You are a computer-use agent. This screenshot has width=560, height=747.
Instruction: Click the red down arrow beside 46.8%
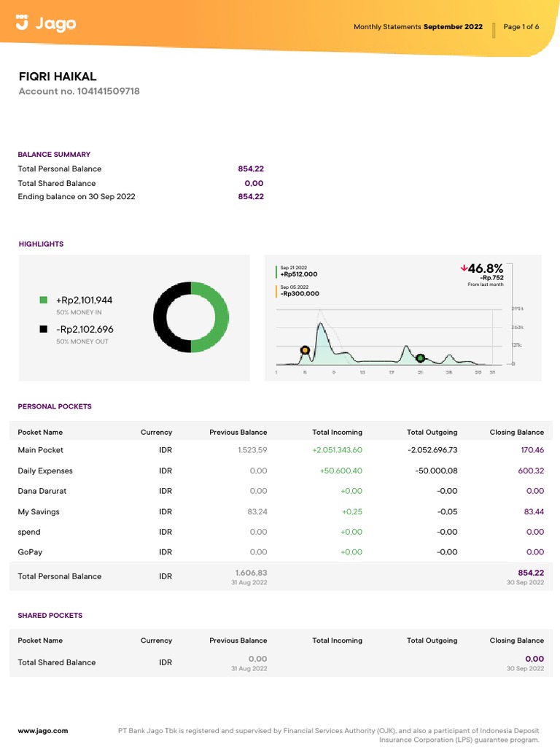pyautogui.click(x=464, y=268)
